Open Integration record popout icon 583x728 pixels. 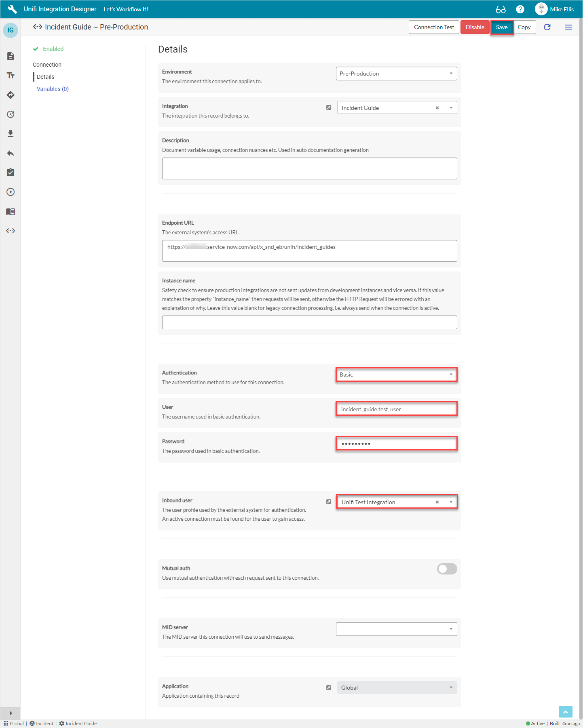329,107
